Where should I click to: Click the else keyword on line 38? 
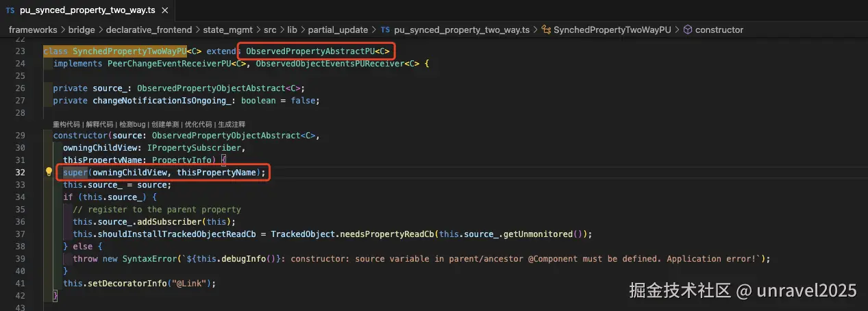(x=83, y=247)
